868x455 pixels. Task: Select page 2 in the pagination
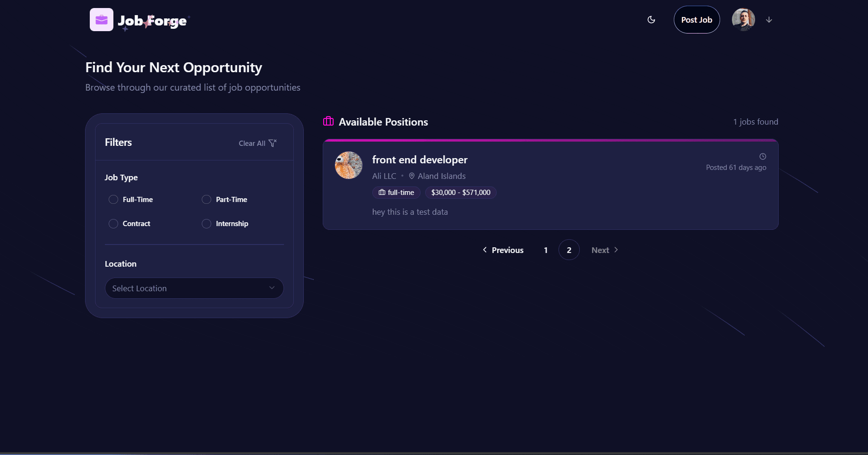coord(569,250)
